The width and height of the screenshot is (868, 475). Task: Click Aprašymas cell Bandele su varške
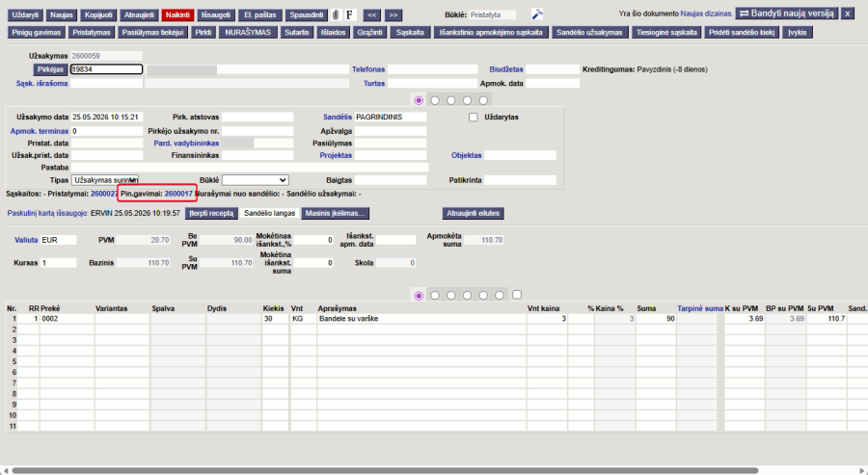[421, 319]
